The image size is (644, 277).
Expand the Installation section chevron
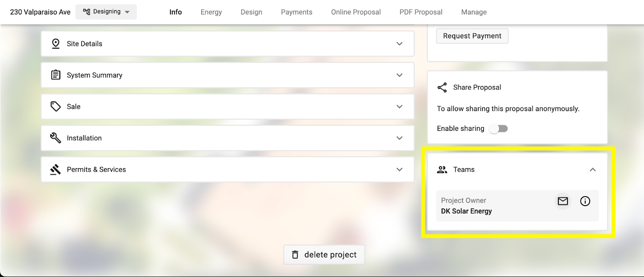coord(399,138)
